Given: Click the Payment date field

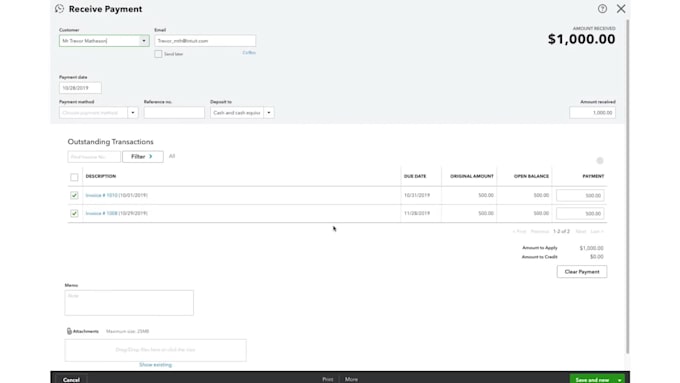Looking at the screenshot, I should click(80, 88).
